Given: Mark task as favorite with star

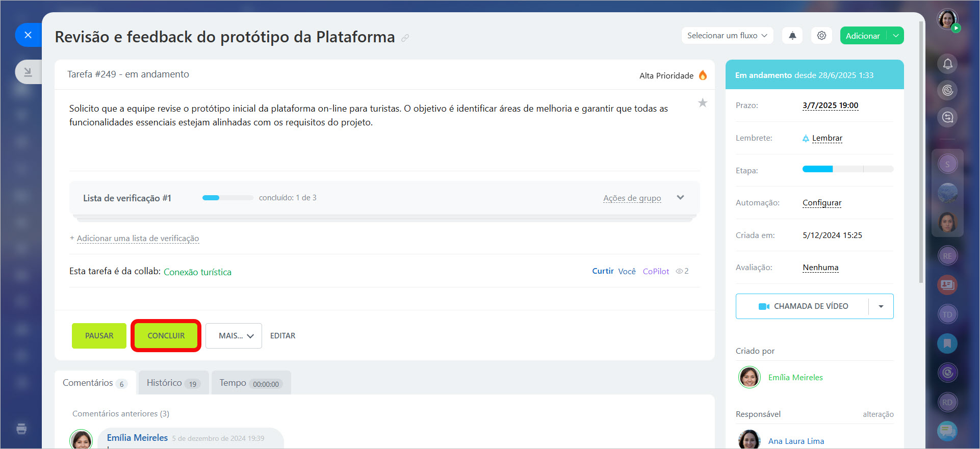Looking at the screenshot, I should [703, 103].
